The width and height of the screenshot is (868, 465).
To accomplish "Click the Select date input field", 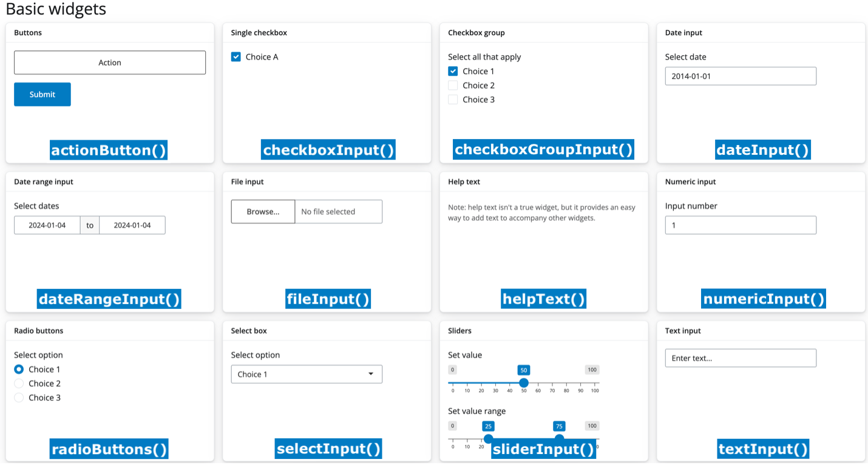I will point(740,76).
